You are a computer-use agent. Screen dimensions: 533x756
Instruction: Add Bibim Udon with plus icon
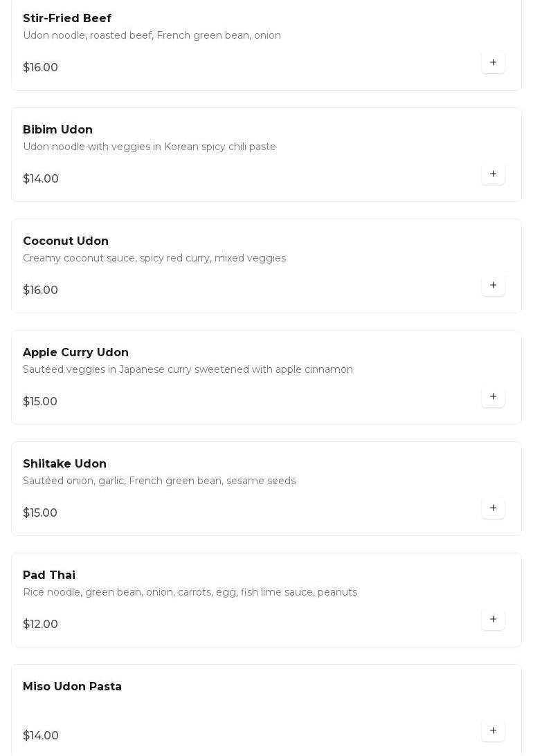point(493,174)
